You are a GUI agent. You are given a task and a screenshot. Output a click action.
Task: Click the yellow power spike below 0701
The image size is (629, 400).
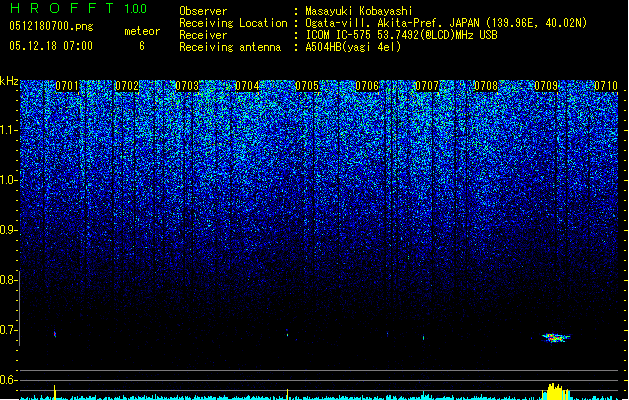pos(55,392)
